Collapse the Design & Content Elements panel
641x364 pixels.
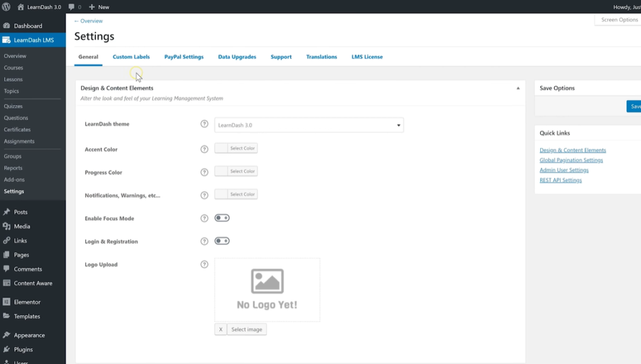click(x=518, y=88)
